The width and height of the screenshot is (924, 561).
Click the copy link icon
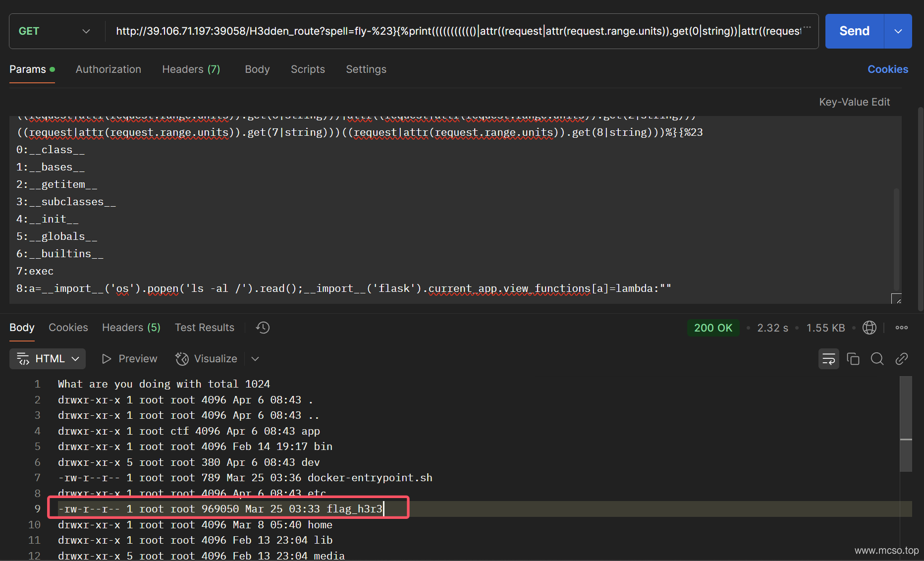902,359
